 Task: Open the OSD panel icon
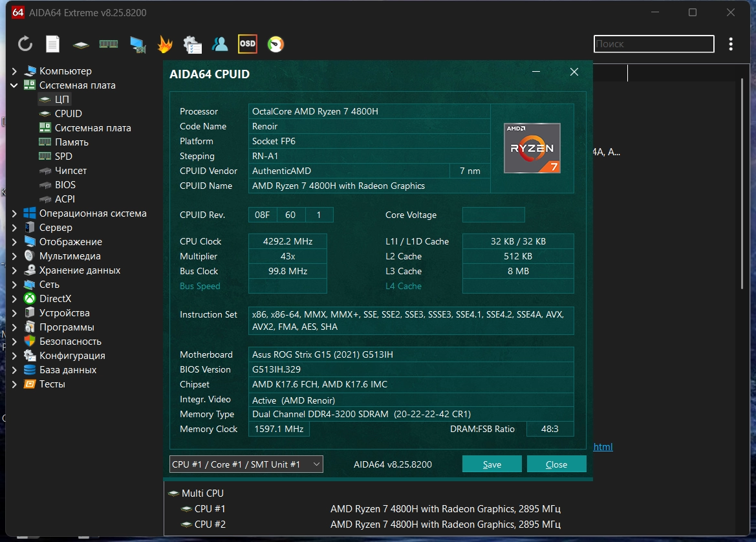pos(247,44)
